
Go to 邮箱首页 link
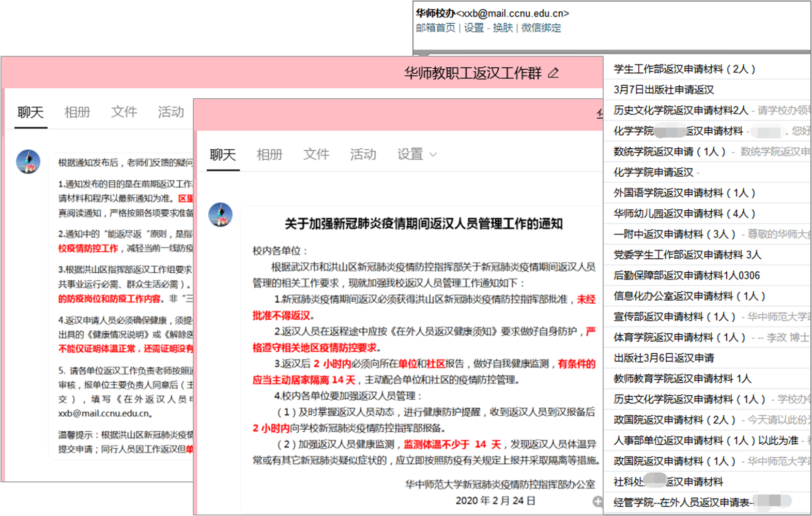435,28
